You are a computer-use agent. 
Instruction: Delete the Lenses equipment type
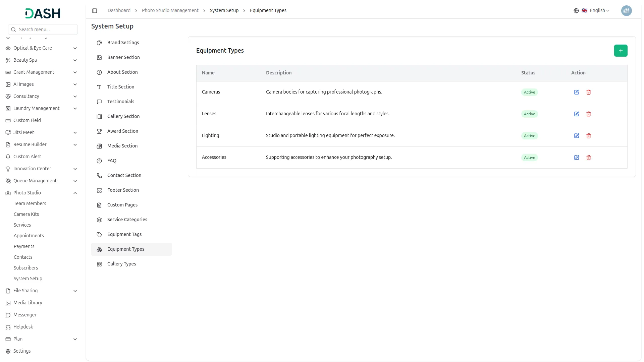(x=589, y=114)
